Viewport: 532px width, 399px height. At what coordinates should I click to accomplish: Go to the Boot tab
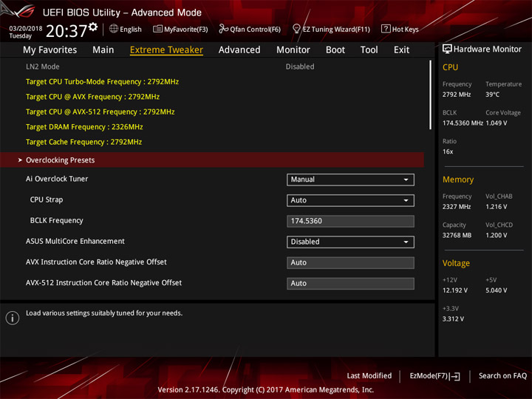(x=335, y=50)
